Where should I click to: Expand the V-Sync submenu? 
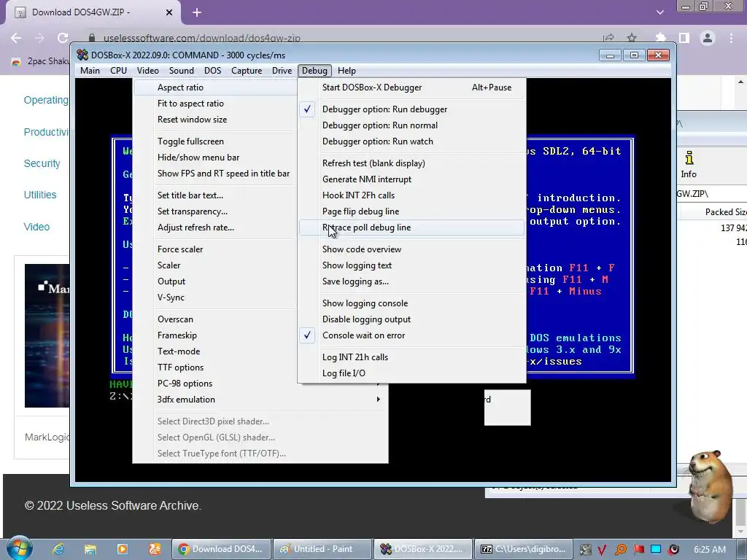pyautogui.click(x=216, y=297)
